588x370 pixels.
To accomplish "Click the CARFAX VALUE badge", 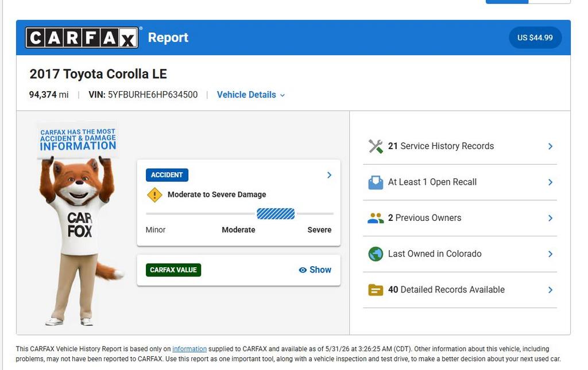I will (x=173, y=270).
